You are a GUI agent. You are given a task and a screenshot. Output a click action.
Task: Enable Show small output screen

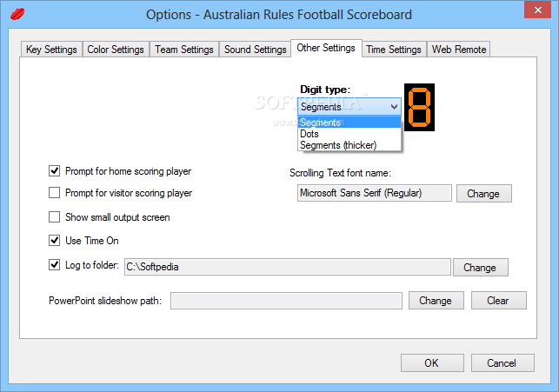pyautogui.click(x=54, y=217)
